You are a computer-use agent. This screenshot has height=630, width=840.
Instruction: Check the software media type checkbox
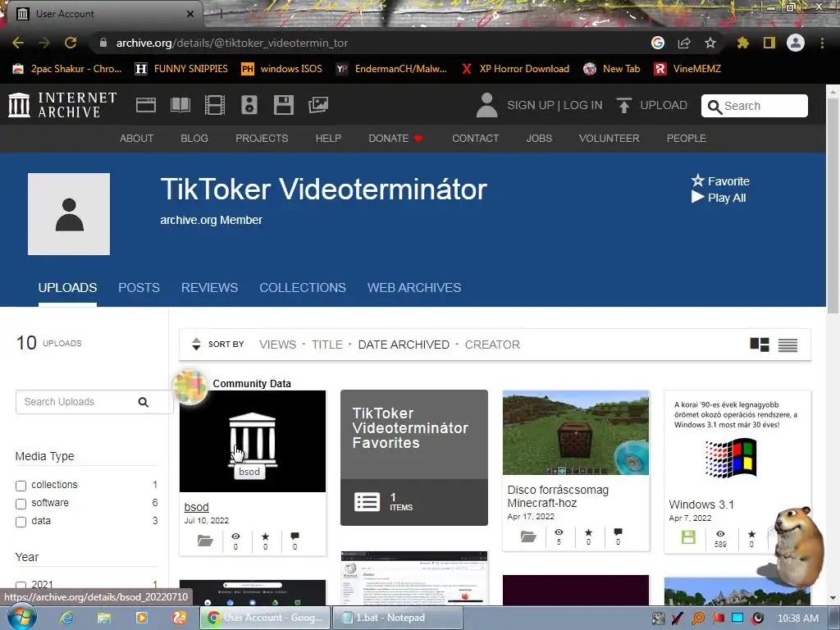pos(21,504)
